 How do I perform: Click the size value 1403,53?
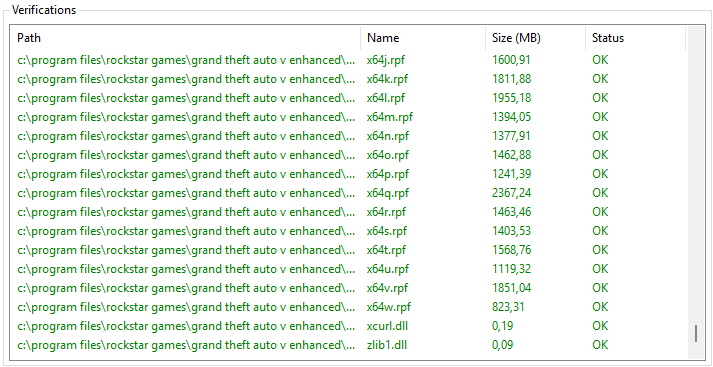(511, 231)
